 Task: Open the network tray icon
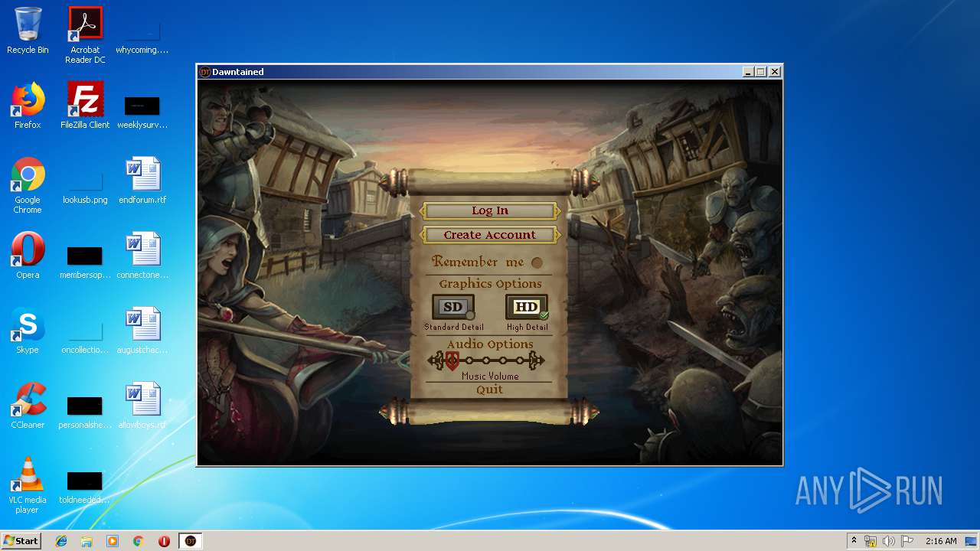pyautogui.click(x=871, y=541)
